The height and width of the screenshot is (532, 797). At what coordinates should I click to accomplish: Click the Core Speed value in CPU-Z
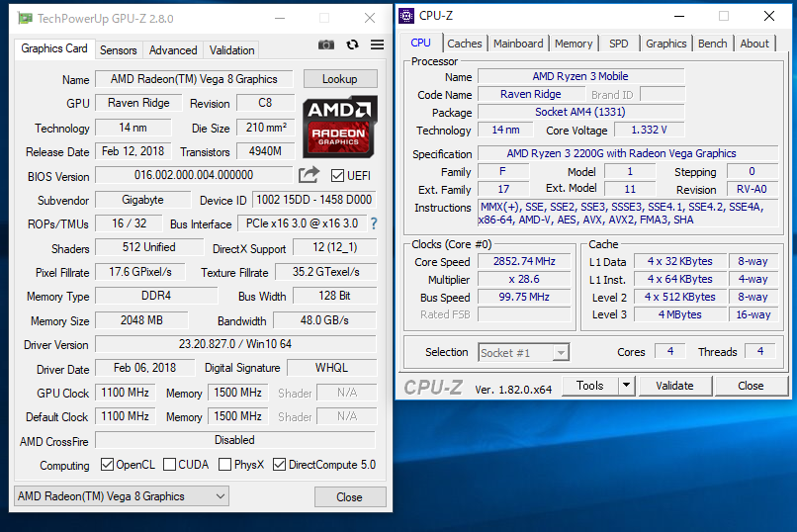[524, 261]
